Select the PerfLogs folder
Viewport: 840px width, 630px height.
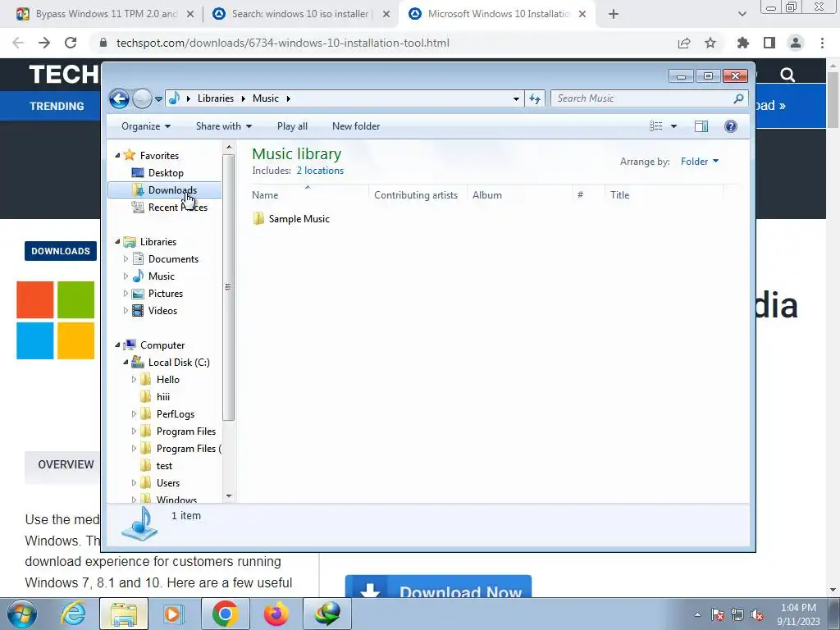(176, 414)
